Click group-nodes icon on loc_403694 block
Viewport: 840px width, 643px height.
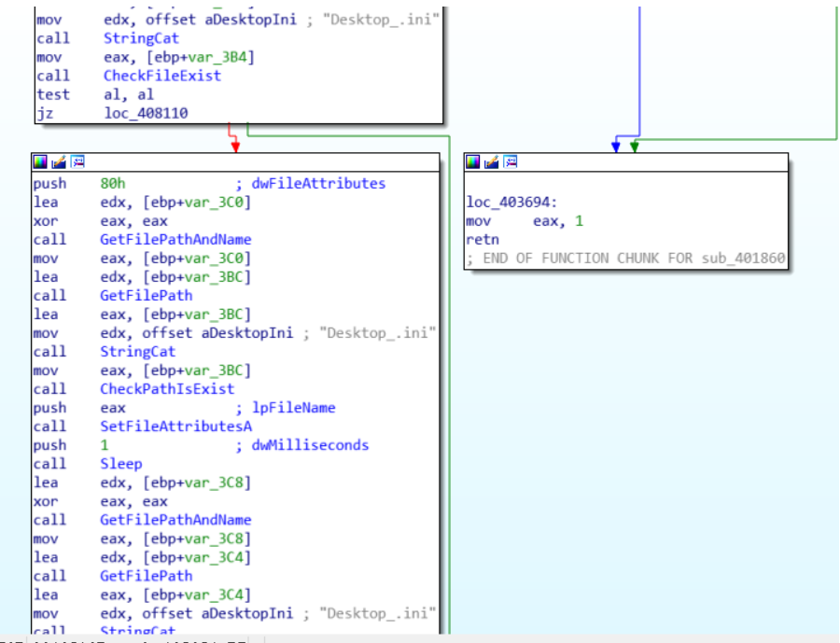[511, 161]
